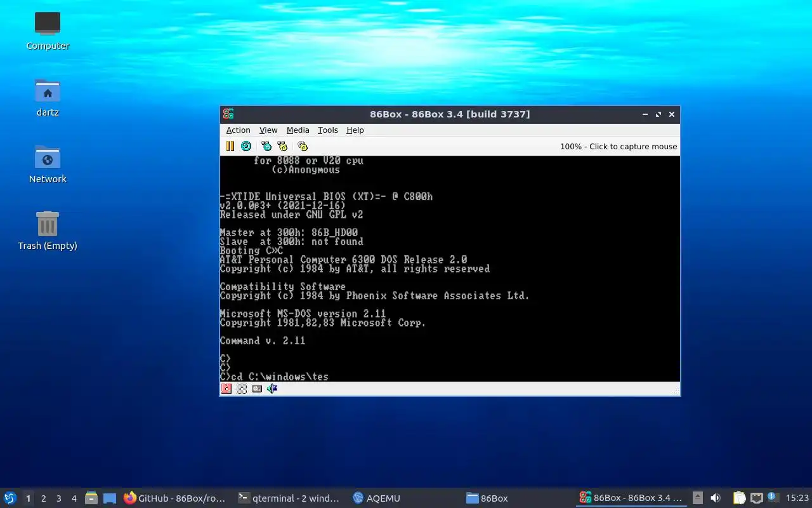Image resolution: width=812 pixels, height=508 pixels.
Task: Click the dartz home folder icon
Action: 48,98
